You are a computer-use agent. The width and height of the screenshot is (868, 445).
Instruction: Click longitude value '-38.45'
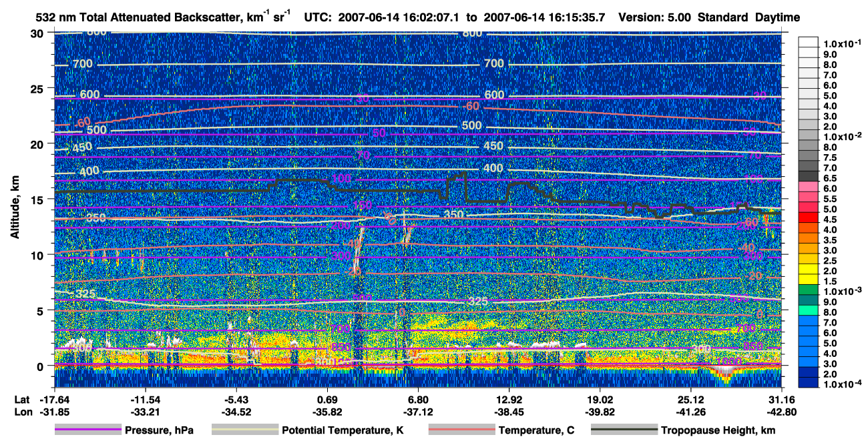click(x=509, y=412)
